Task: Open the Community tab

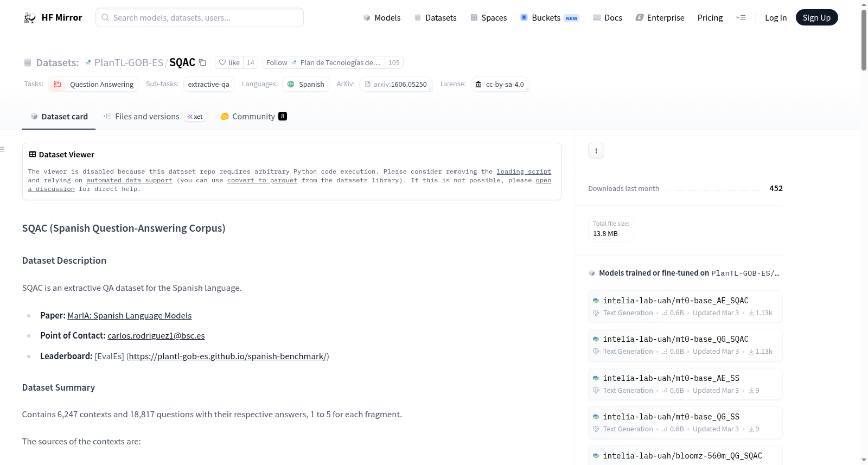Action: coord(253,117)
